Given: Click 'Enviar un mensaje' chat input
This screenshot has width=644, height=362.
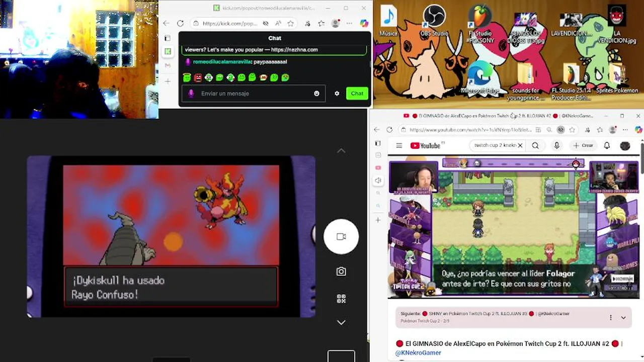Looking at the screenshot, I should [x=253, y=94].
